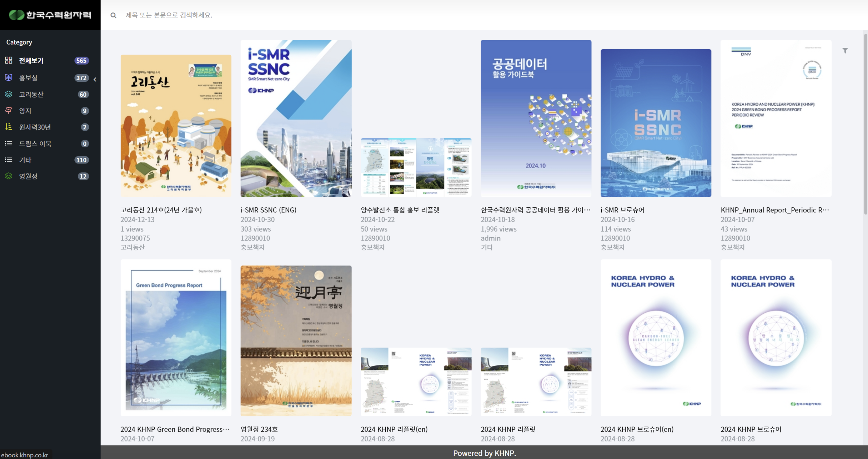The image size is (868, 459).
Task: Open 2024 KHNP 브로슈어 Korean cover thumbnail
Action: tap(776, 338)
